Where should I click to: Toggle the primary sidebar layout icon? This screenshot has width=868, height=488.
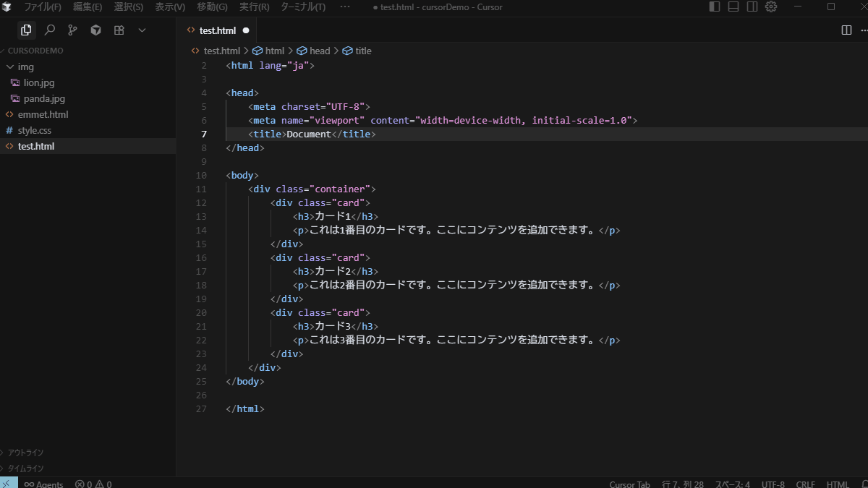click(x=715, y=7)
